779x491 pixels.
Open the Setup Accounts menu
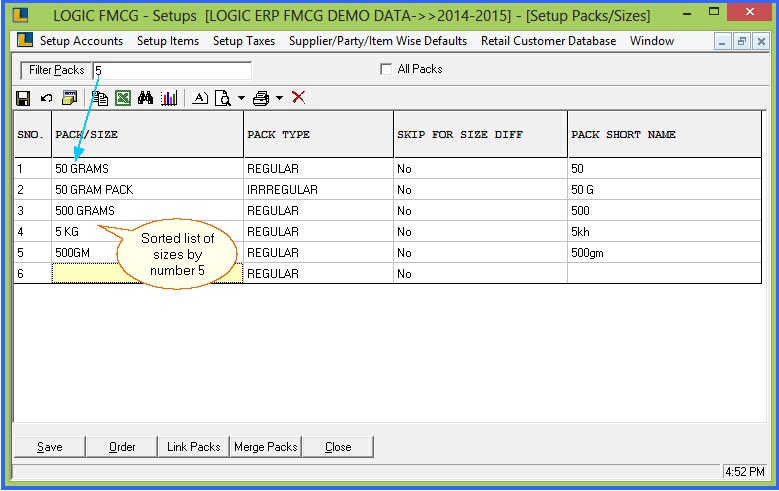[x=81, y=41]
